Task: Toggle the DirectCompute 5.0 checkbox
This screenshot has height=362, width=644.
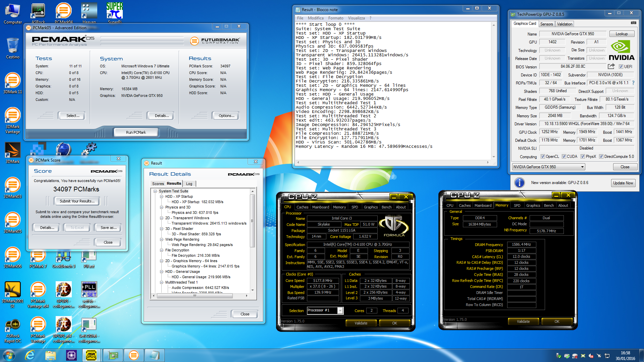Action: [x=601, y=157]
